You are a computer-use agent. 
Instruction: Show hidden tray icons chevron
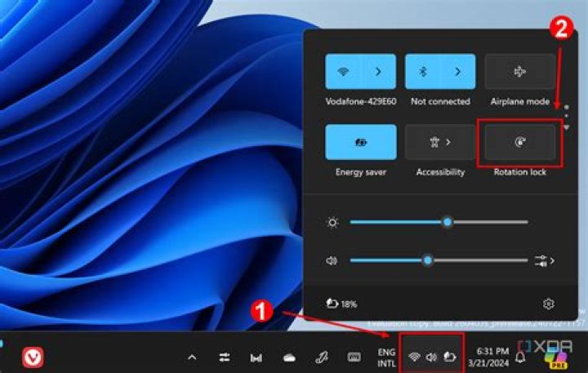[192, 357]
